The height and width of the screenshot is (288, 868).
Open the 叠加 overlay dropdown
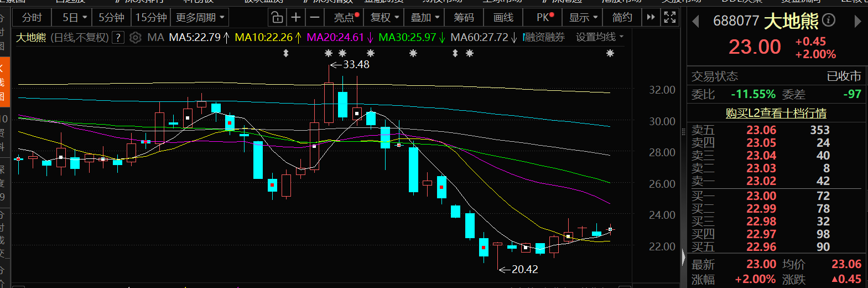coord(425,18)
